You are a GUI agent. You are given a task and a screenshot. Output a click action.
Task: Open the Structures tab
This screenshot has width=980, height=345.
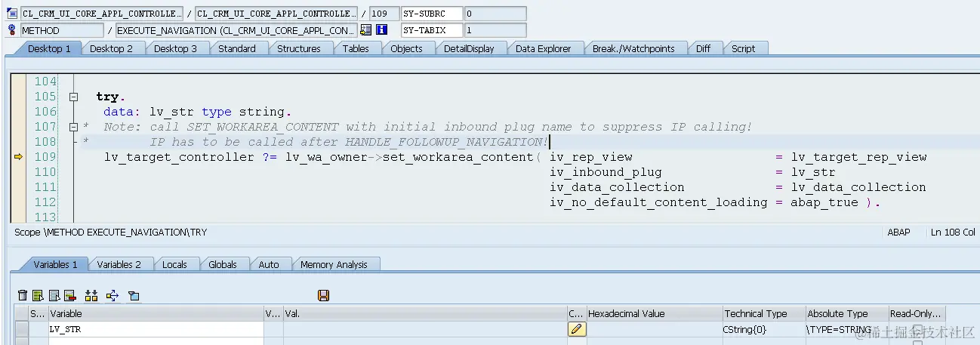click(x=299, y=48)
